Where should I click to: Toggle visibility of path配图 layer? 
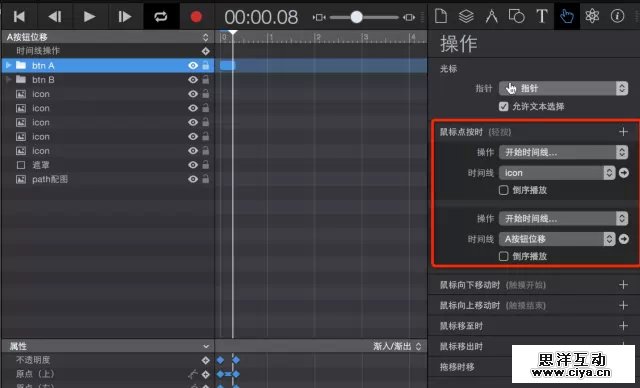193,179
